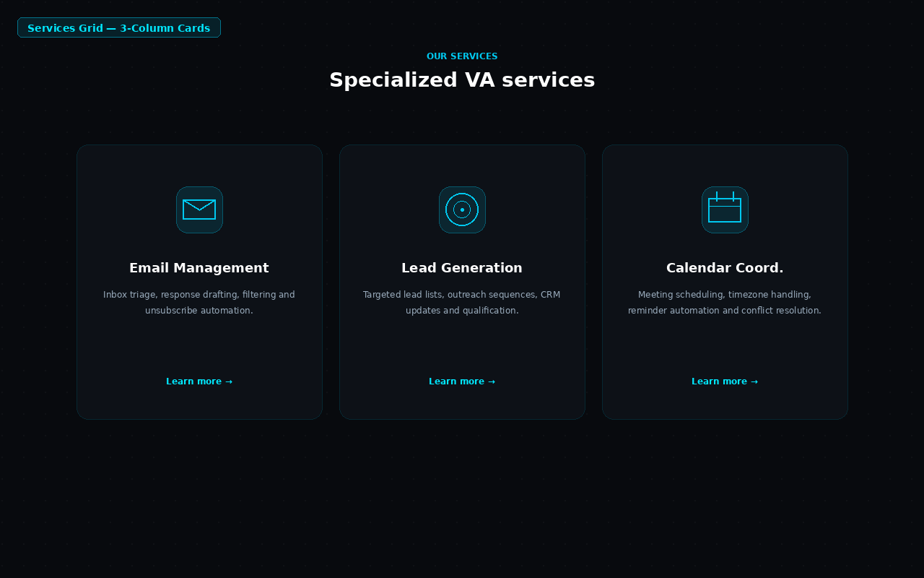The width and height of the screenshot is (924, 578).
Task: Select the Services Grid — 3-Column Cards label
Action: pos(119,28)
